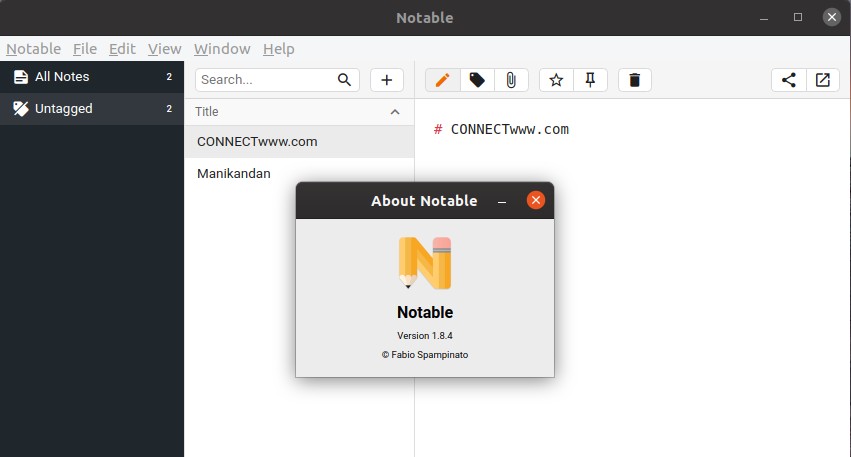Open the Notable menu
The height and width of the screenshot is (457, 851).
coord(34,49)
